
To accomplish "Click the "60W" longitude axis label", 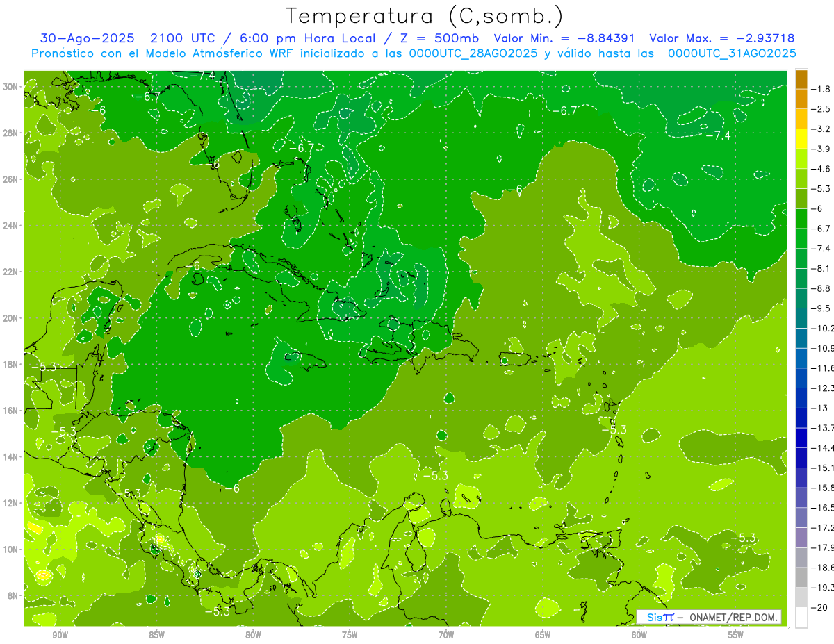I will 640,636.
